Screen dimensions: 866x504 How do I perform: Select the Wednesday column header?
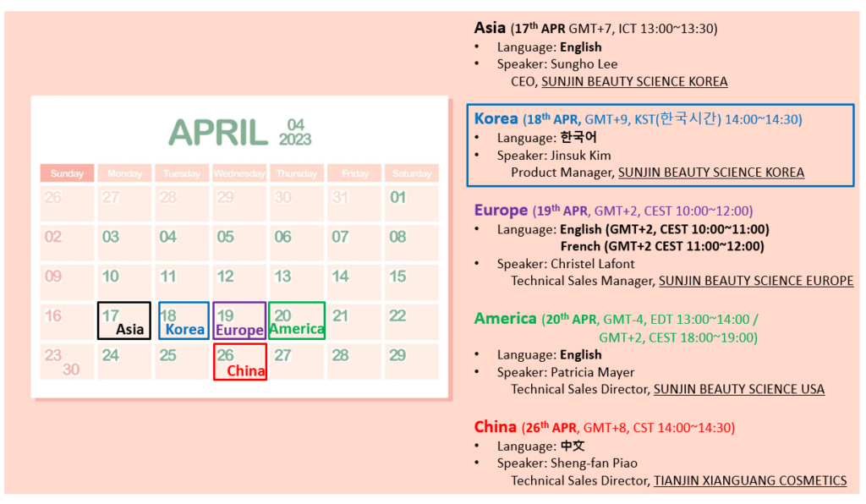point(239,173)
